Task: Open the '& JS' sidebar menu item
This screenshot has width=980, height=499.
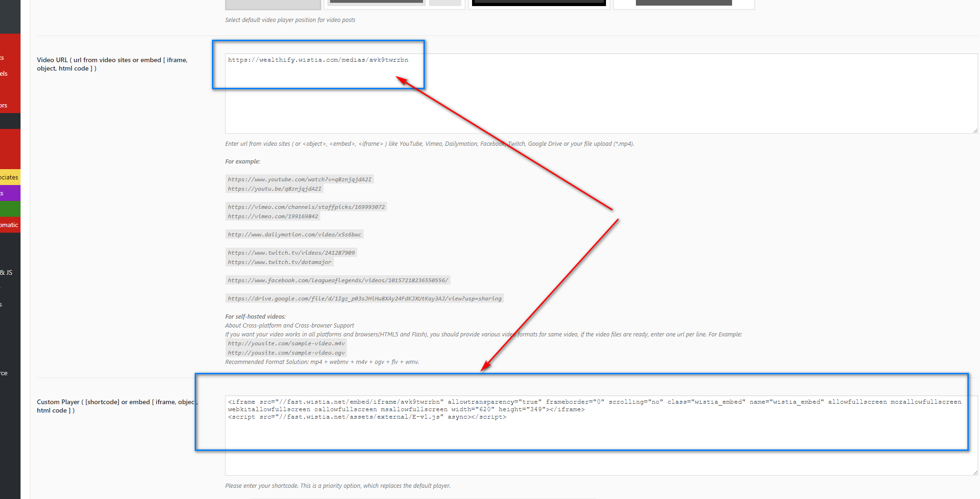Action: click(x=7, y=272)
